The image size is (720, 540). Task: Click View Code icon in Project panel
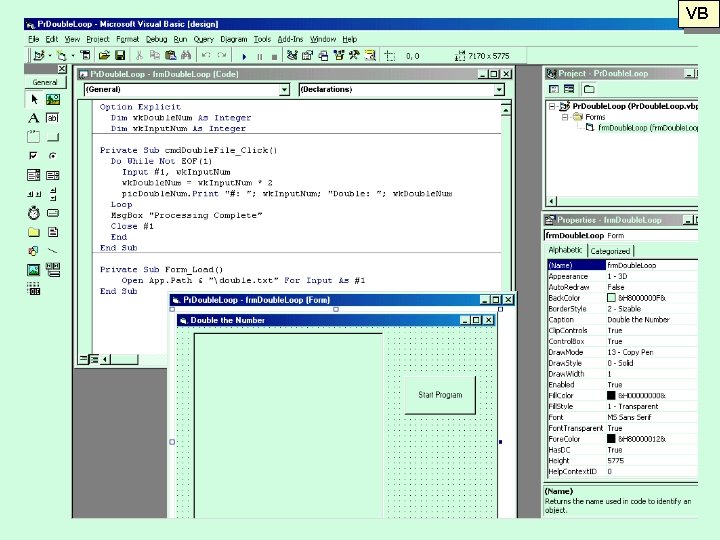pos(554,89)
